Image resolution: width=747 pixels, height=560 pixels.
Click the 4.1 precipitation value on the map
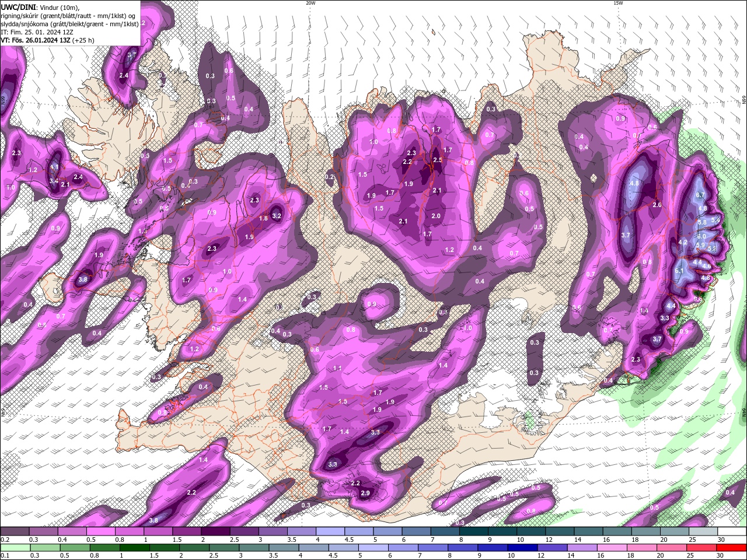(x=54, y=167)
